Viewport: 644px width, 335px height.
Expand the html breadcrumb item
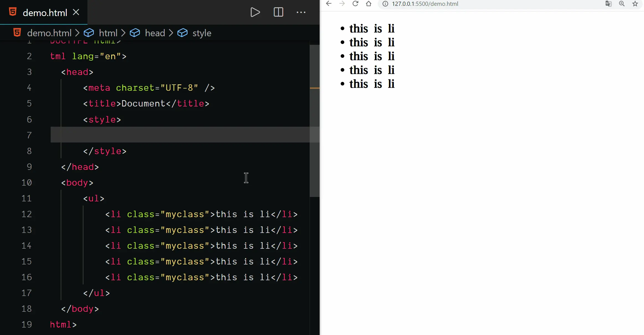click(x=108, y=33)
